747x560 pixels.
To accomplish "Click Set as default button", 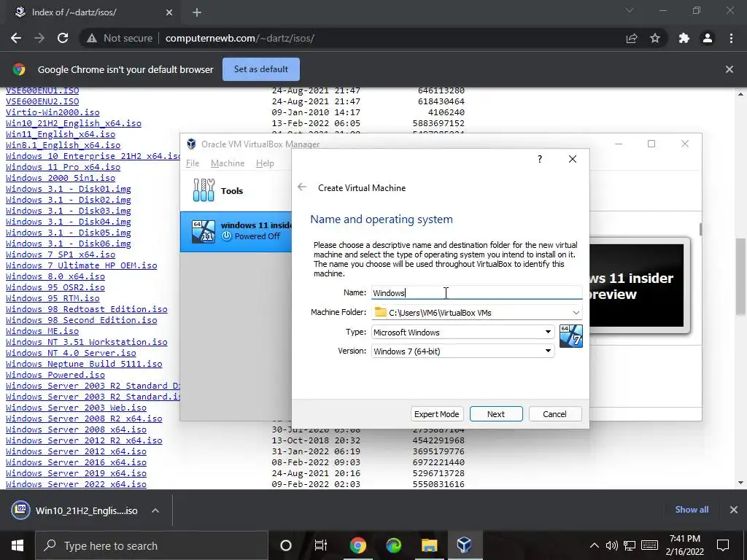I will 261,69.
